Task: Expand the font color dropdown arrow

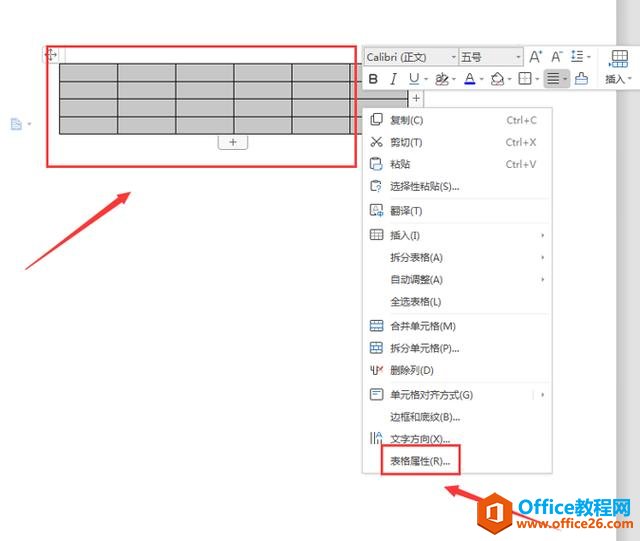Action: [482, 79]
